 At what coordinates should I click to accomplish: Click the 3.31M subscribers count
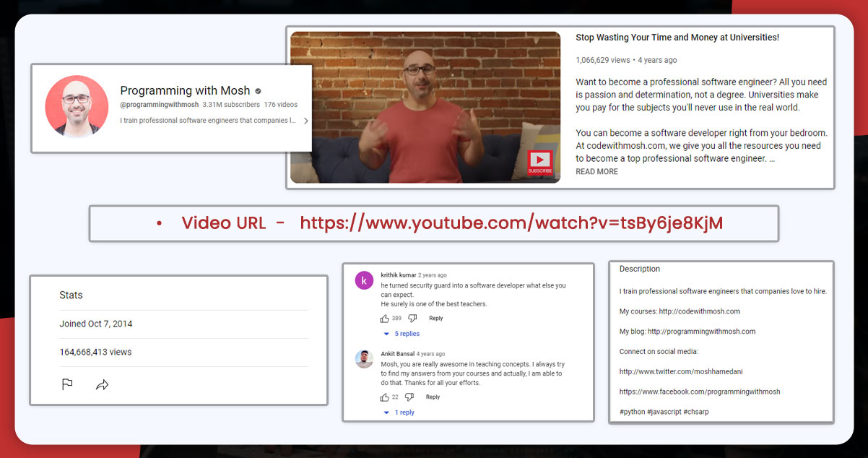click(231, 105)
